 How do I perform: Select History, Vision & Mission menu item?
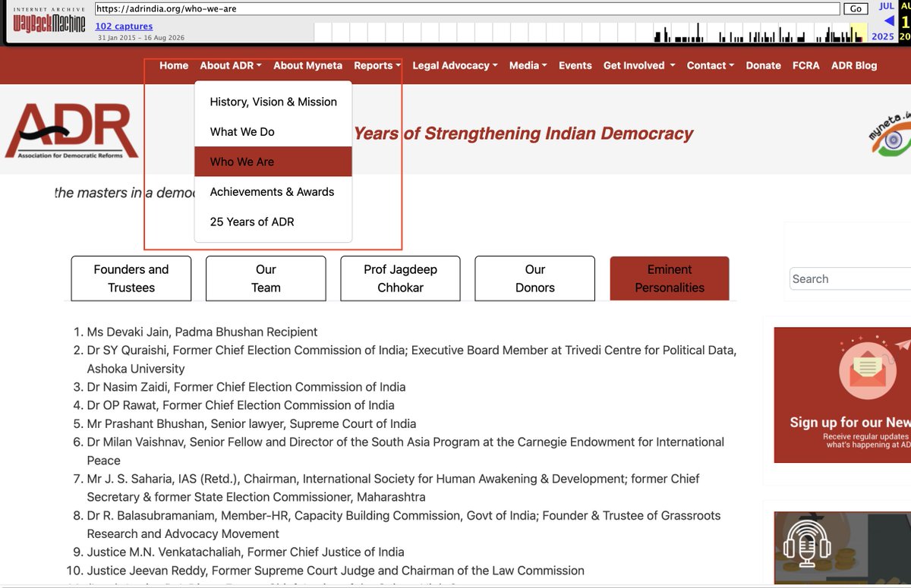(273, 102)
